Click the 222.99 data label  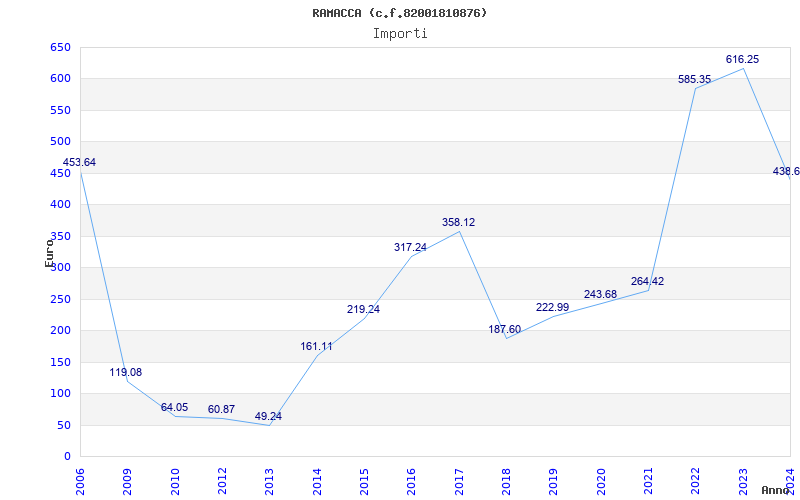coord(553,308)
